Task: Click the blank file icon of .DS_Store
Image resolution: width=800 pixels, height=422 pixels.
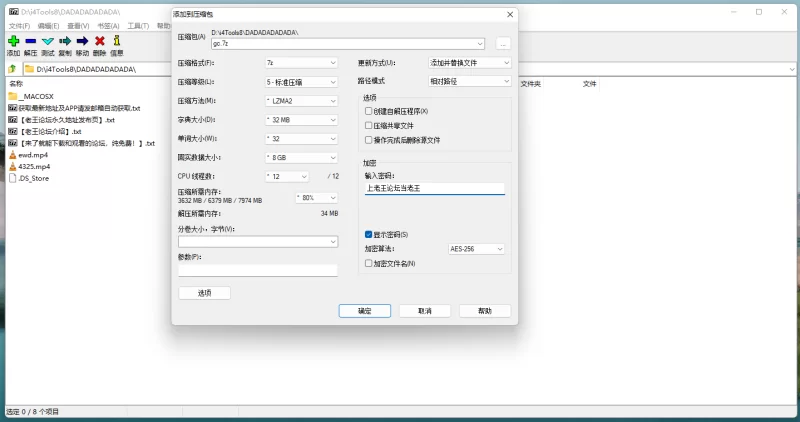Action: pos(13,178)
